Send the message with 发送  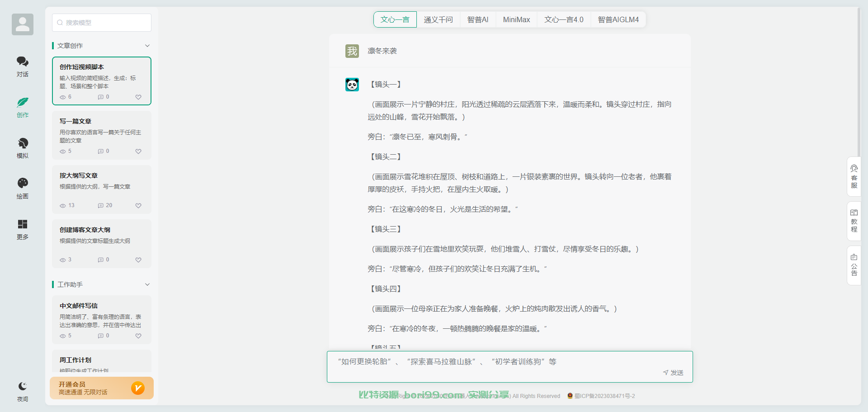point(673,373)
